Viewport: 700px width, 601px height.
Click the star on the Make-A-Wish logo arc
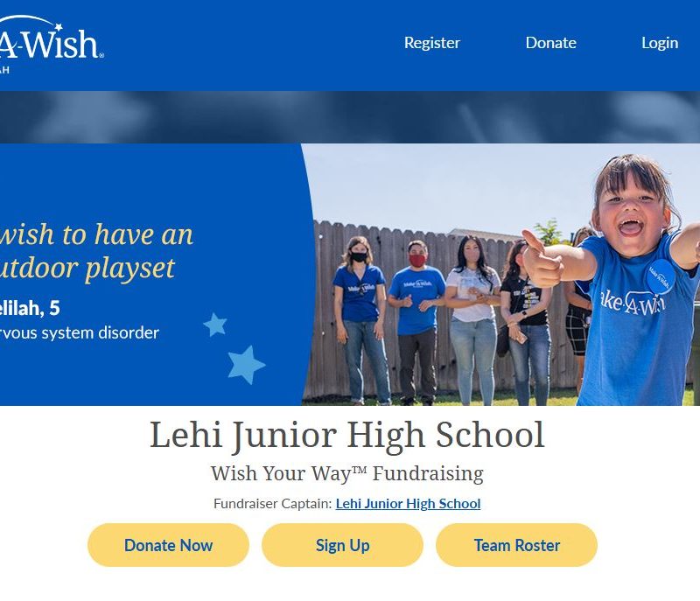click(58, 26)
